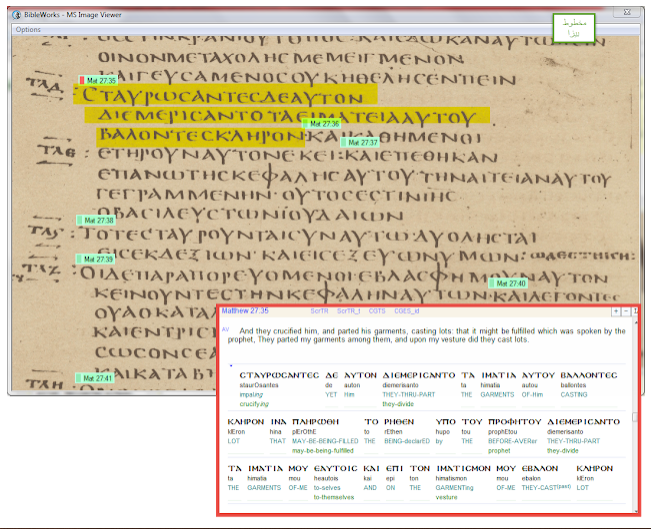
Task: Click the word 'hupo' glossed 'by'
Action: click(443, 432)
